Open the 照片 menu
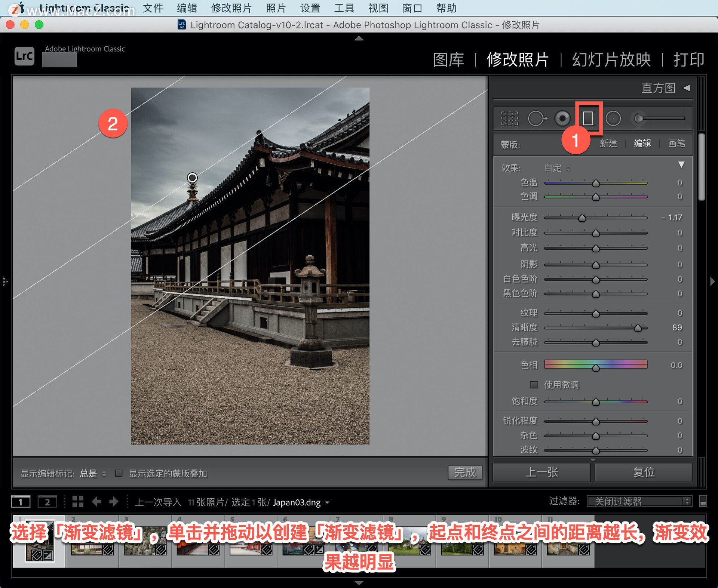 pyautogui.click(x=276, y=8)
